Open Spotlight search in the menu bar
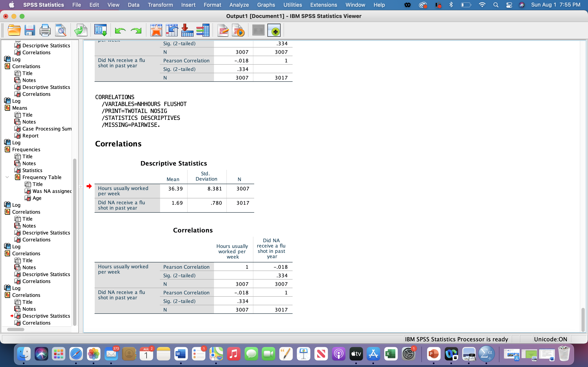This screenshot has width=588, height=367. (x=496, y=5)
